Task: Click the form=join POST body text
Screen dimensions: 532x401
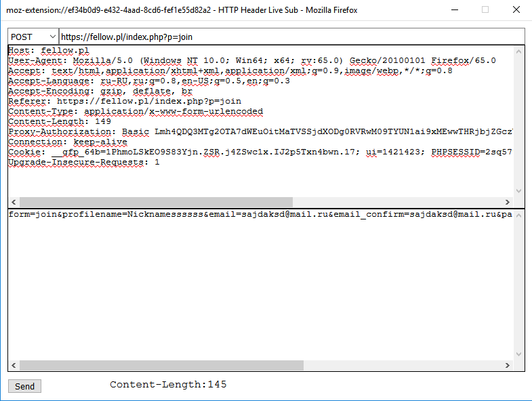Action: coord(260,215)
